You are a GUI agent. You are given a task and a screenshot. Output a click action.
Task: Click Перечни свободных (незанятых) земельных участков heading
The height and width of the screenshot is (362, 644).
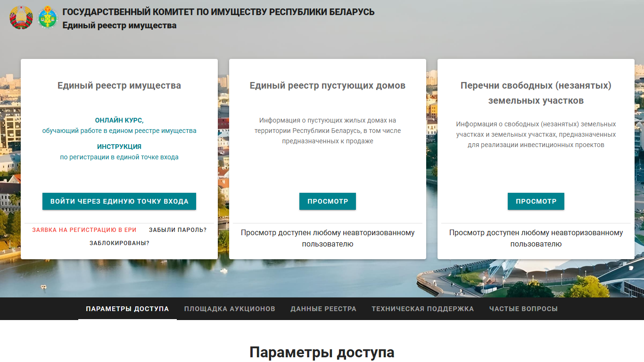(x=536, y=93)
